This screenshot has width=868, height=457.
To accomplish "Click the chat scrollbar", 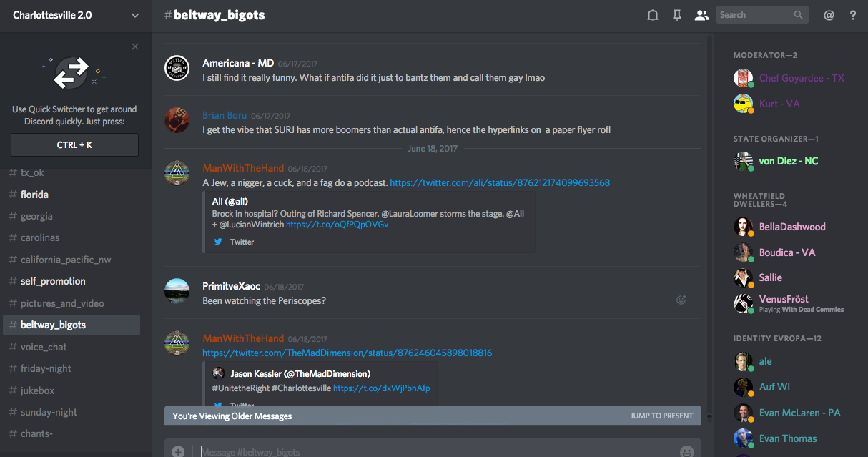I will (709, 215).
